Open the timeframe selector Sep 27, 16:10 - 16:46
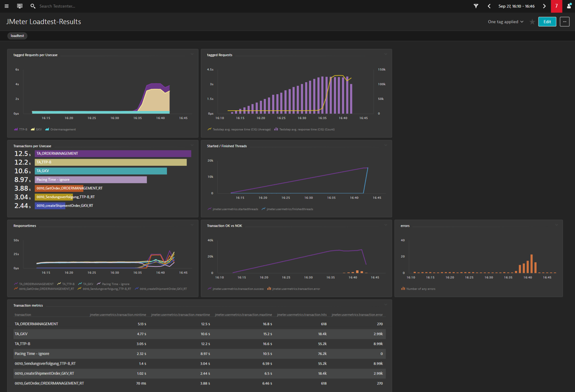The height and width of the screenshot is (392, 575). coord(516,7)
